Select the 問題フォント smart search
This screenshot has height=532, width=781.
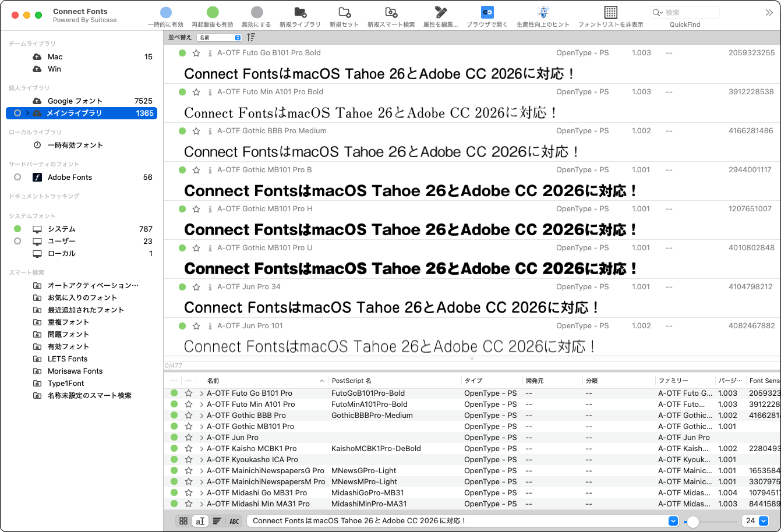pos(82,334)
